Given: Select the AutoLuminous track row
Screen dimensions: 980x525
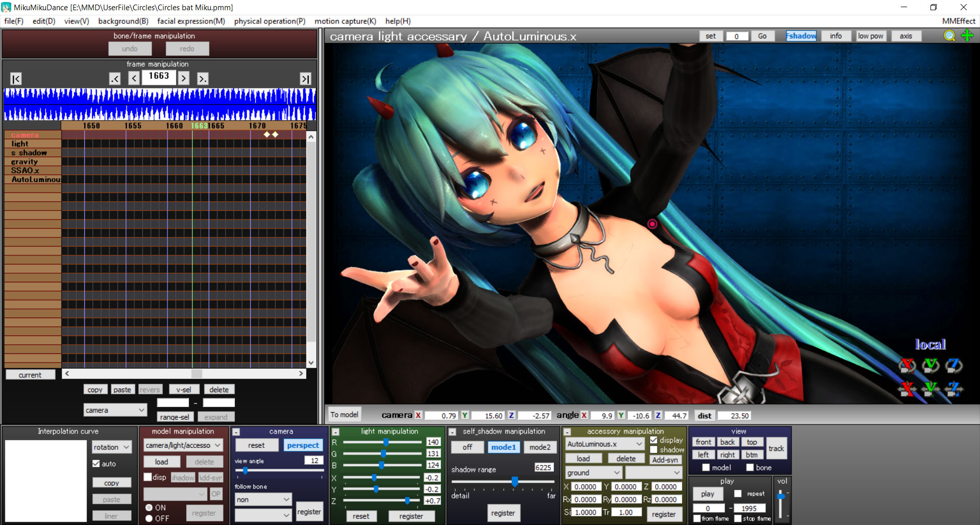Looking at the screenshot, I should coord(33,179).
